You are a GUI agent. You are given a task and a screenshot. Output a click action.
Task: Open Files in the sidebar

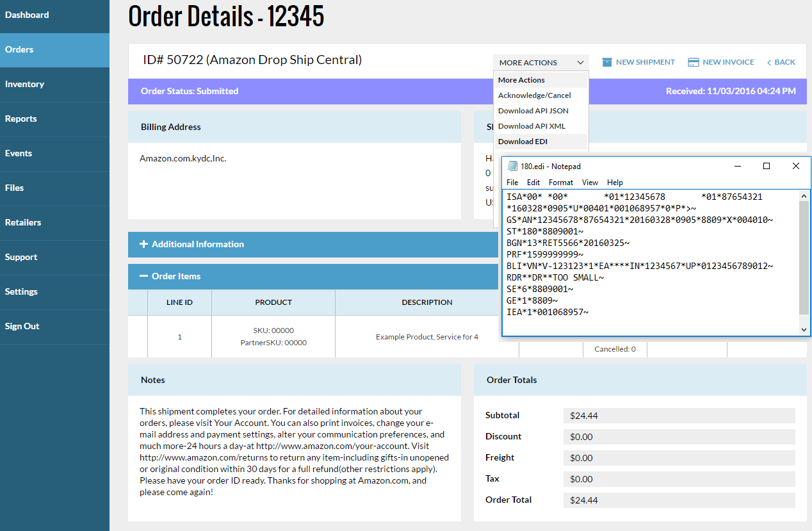54,188
